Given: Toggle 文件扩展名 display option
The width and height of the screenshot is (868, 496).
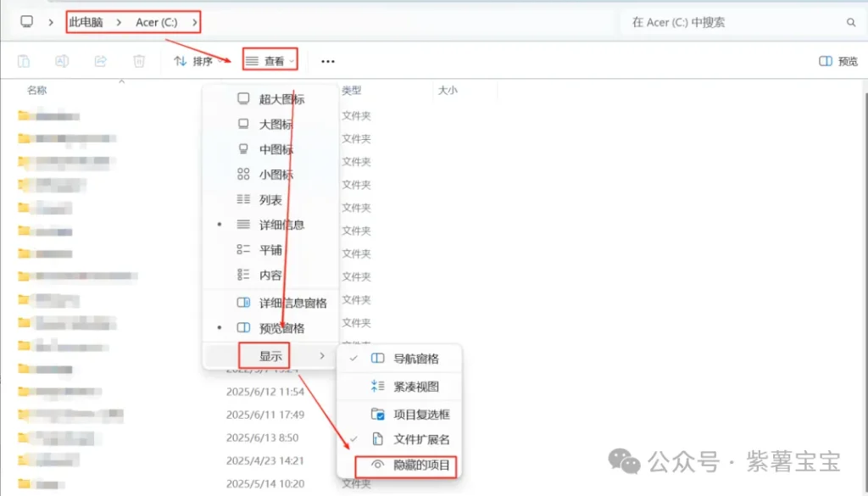Looking at the screenshot, I should click(x=421, y=439).
